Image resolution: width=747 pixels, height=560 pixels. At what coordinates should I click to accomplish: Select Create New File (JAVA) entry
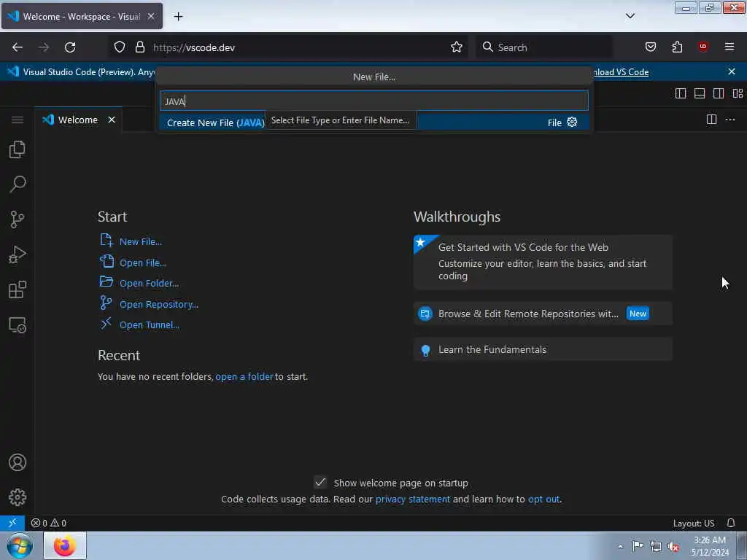tap(374, 122)
